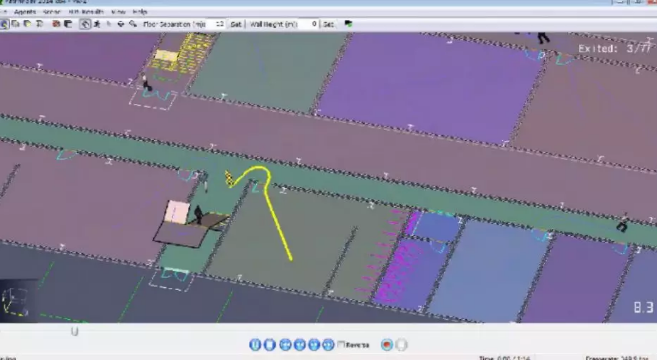The image size is (657, 360).
Task: Select the magnifier zoom tool
Action: pyautogui.click(x=133, y=24)
